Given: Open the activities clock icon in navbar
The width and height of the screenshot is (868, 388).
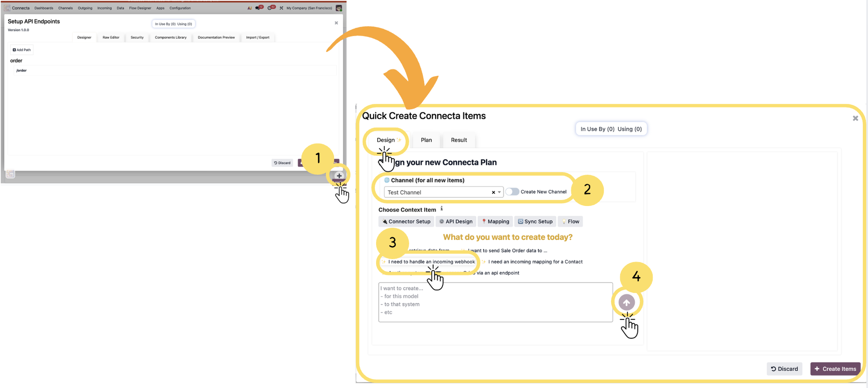Looking at the screenshot, I should tap(270, 8).
